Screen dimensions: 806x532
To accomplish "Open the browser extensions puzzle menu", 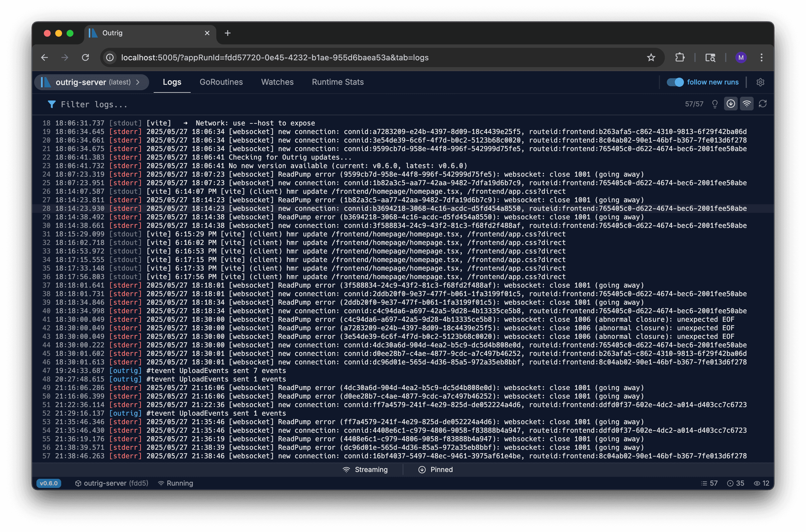I will click(679, 57).
